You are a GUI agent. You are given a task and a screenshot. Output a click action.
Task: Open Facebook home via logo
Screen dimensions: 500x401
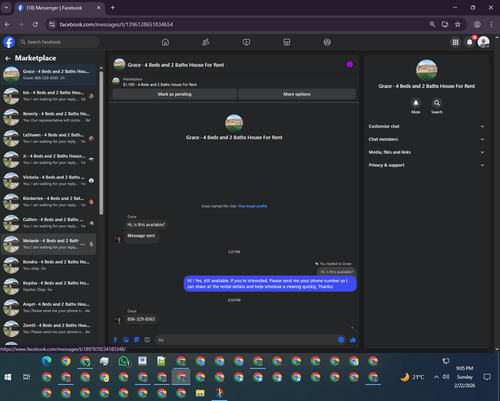pos(9,42)
